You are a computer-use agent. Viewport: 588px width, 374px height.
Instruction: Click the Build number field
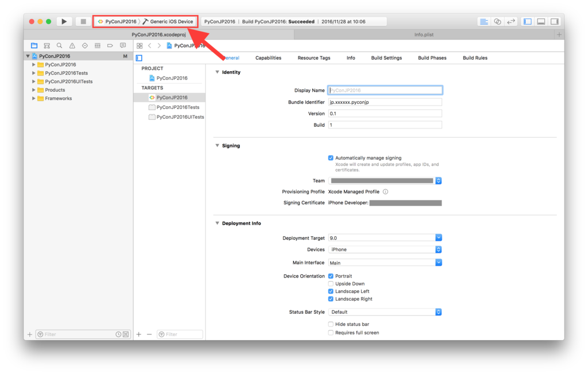coord(385,125)
